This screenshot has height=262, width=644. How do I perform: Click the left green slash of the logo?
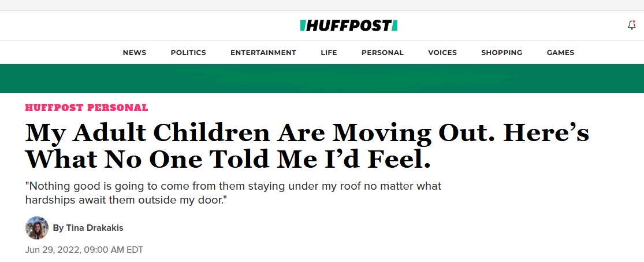point(303,25)
